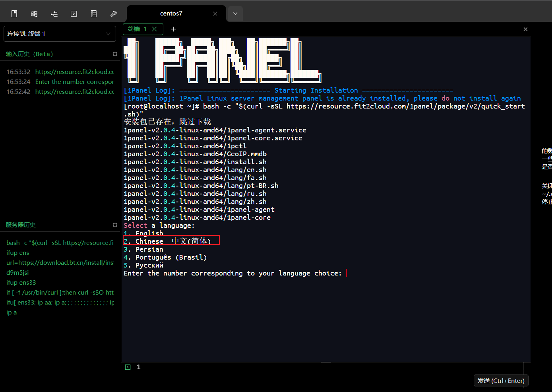Click the GeoIP.mmdb terminal line
552x392 pixels.
pyautogui.click(x=195, y=154)
